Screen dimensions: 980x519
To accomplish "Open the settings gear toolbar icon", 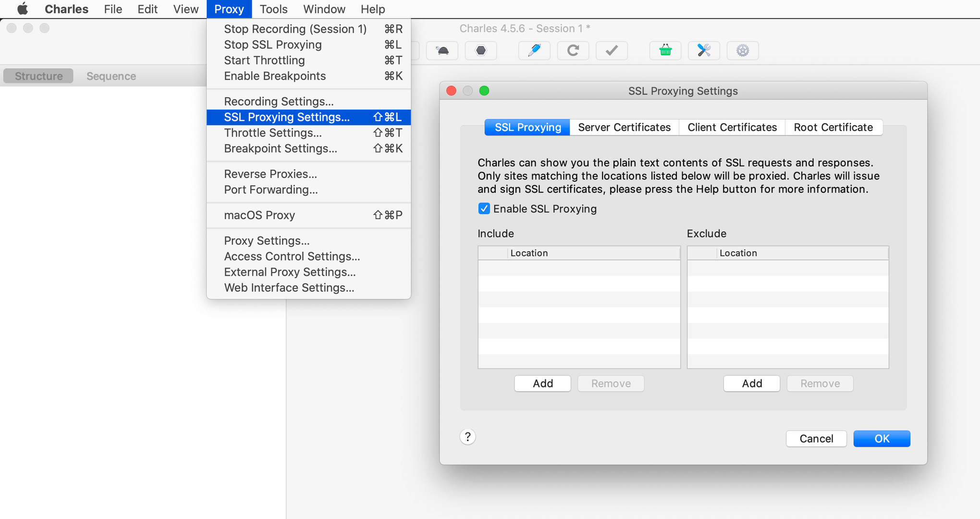I will click(743, 50).
